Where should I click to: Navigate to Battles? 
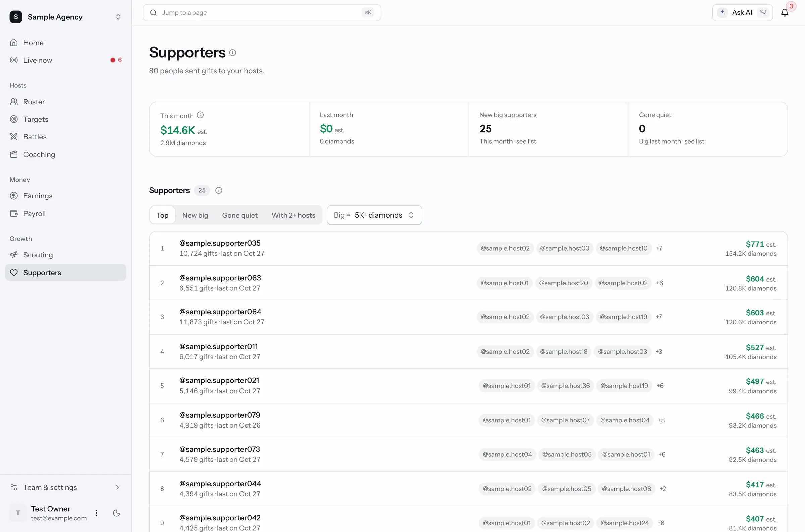[x=66, y=137]
